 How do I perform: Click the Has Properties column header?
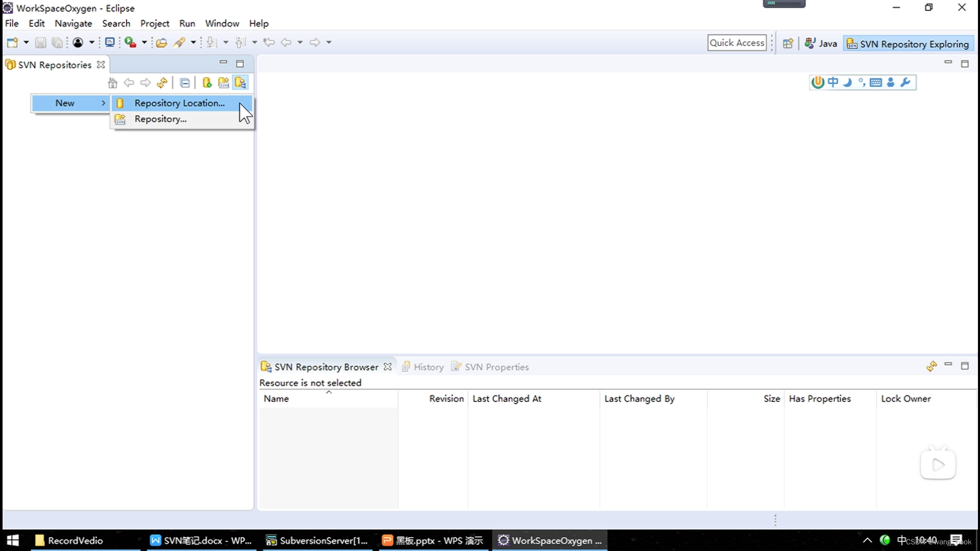tap(830, 398)
